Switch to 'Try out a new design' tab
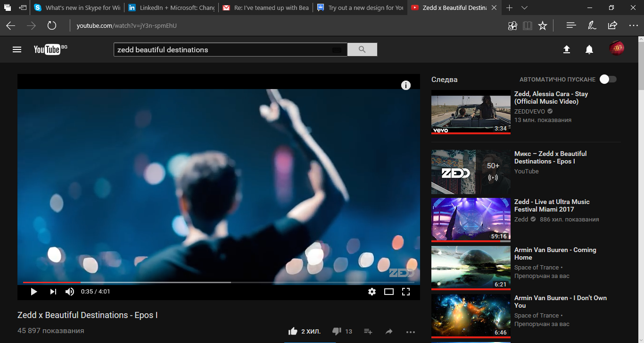 tap(360, 8)
